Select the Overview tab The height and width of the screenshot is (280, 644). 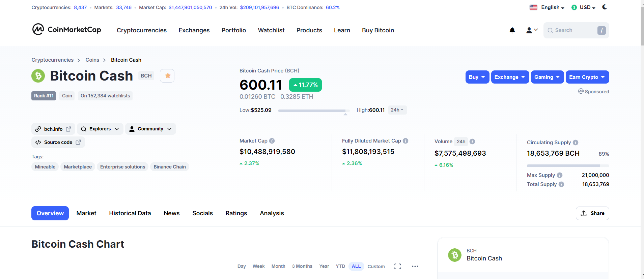pos(50,213)
